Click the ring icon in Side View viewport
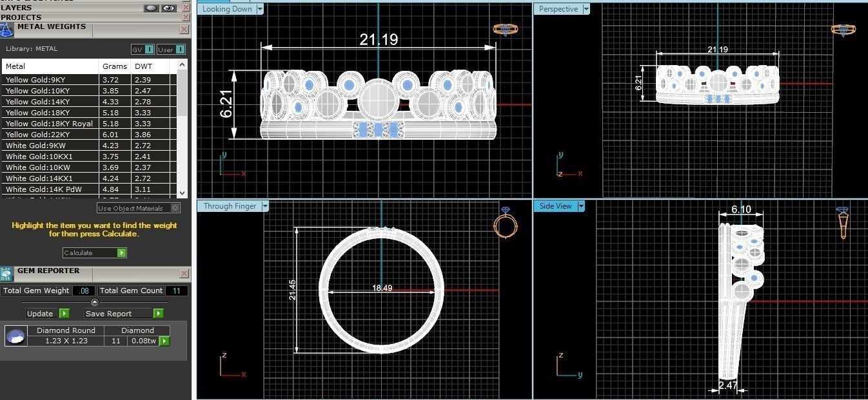This screenshot has height=400, width=868. [843, 223]
